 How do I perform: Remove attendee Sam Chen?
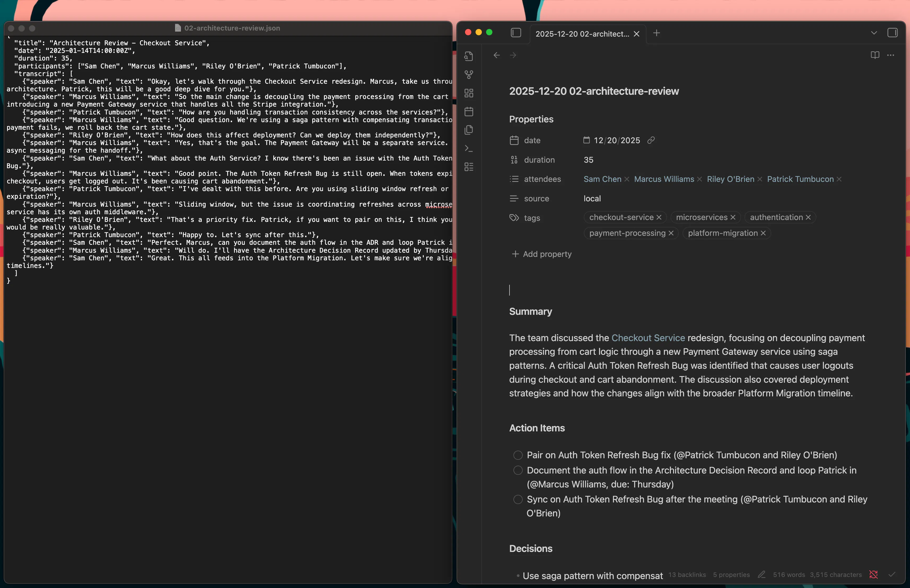coord(627,179)
